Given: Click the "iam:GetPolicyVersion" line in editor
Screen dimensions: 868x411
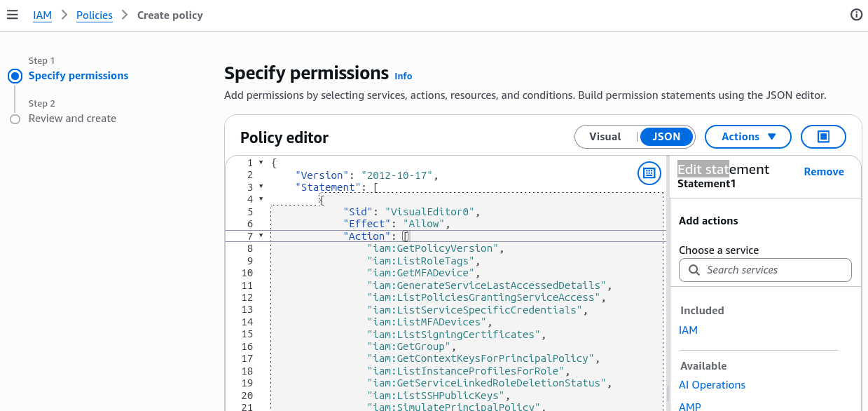Looking at the screenshot, I should 435,248.
